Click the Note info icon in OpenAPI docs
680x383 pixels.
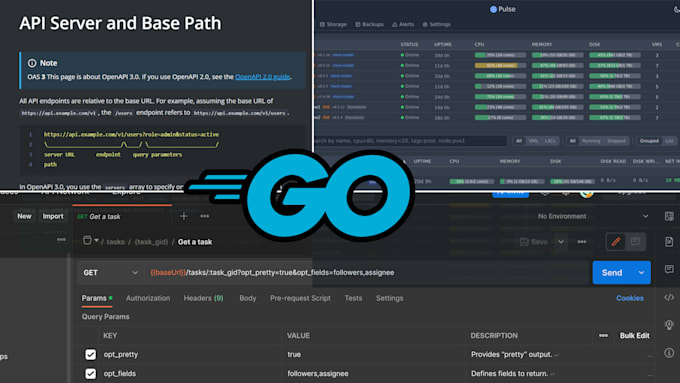(32, 63)
